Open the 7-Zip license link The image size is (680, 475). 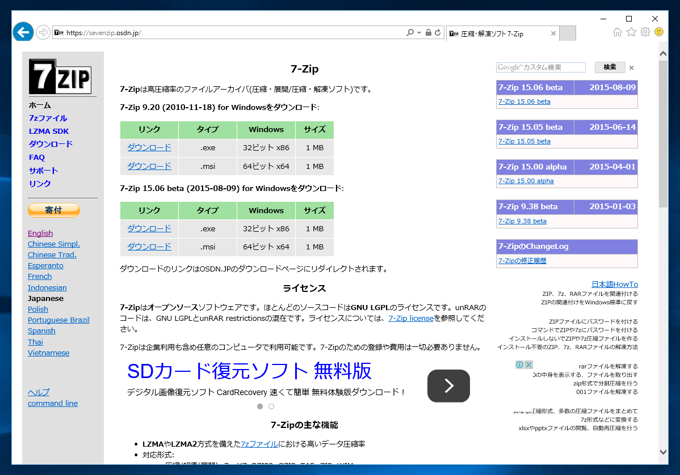coord(411,318)
